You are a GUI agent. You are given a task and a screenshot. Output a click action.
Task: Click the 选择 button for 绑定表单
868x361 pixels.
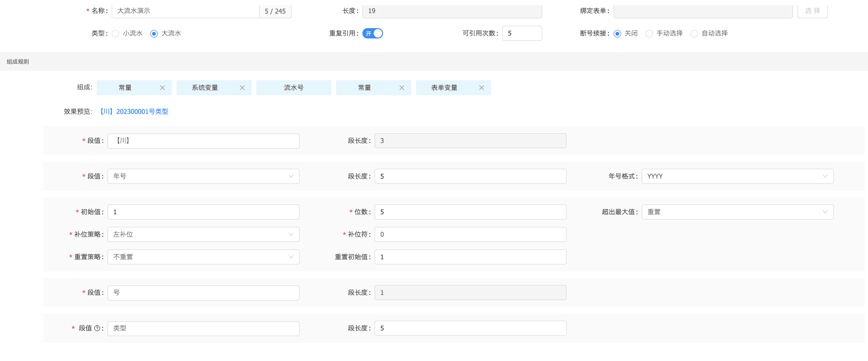[x=813, y=11]
